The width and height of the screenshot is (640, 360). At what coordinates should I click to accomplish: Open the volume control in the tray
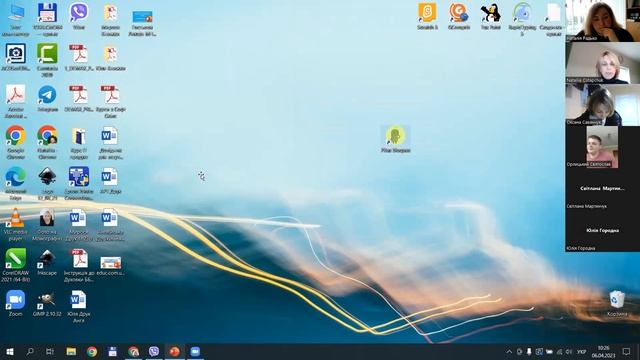pos(569,351)
